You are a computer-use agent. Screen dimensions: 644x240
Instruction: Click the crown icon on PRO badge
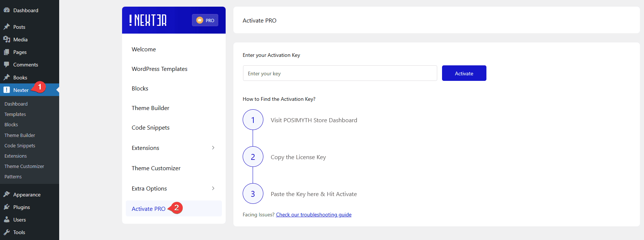point(200,20)
